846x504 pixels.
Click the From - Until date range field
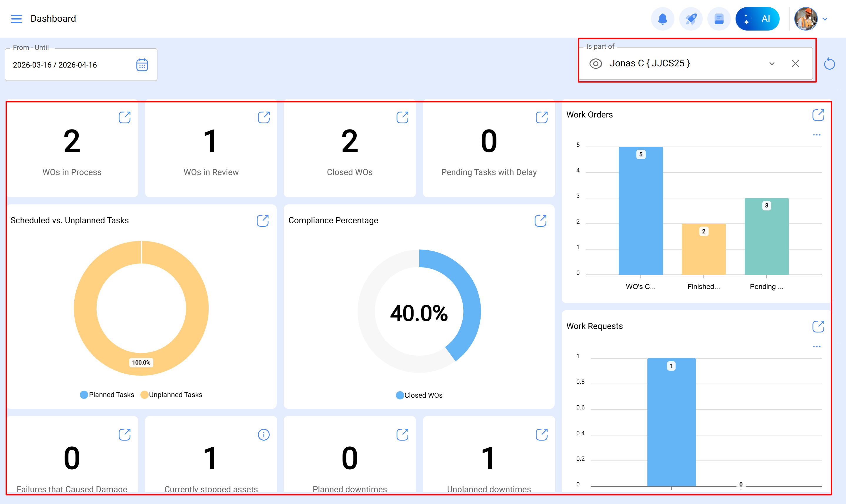(x=68, y=65)
